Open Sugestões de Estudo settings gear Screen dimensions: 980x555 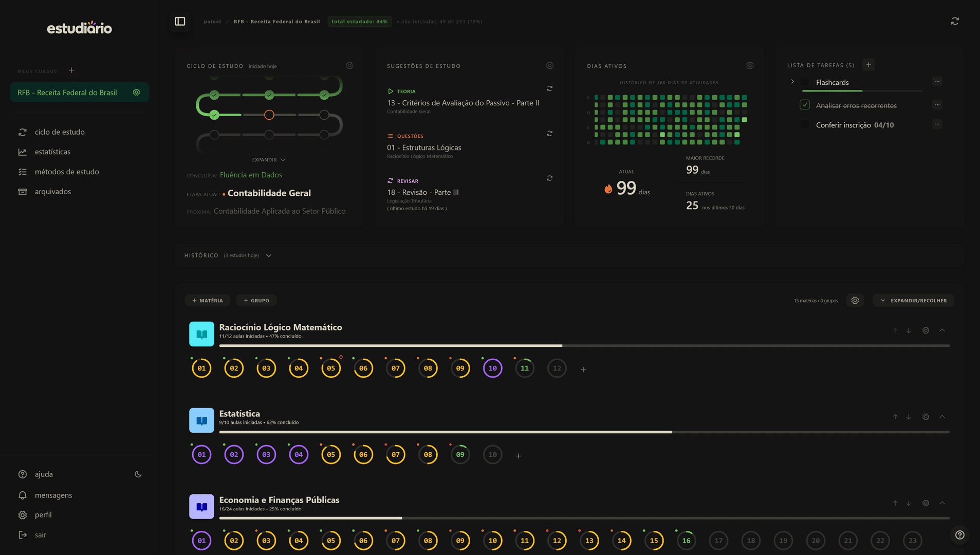549,66
